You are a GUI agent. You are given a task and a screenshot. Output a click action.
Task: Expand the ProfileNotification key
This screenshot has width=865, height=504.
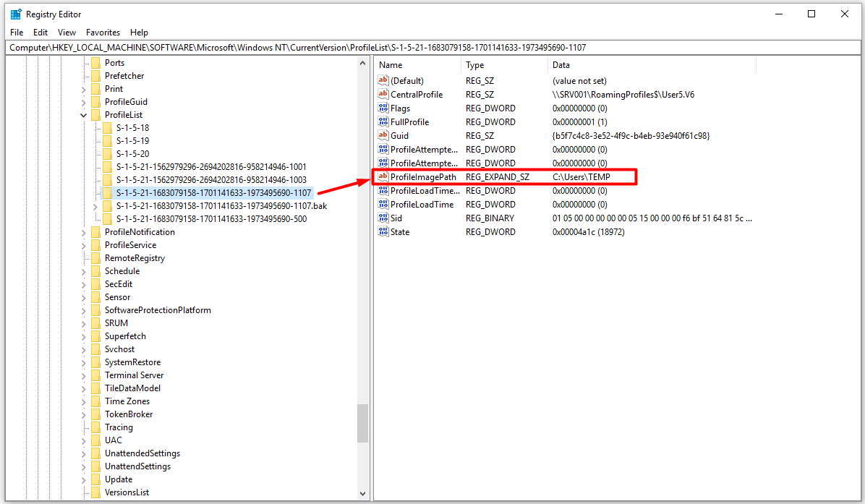pos(83,233)
